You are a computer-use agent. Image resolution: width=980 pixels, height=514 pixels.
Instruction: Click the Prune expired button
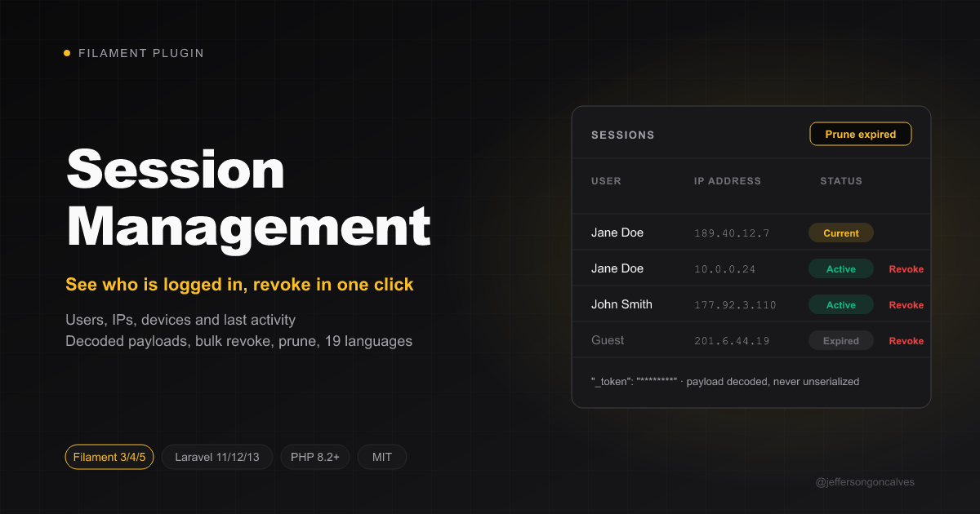tap(860, 134)
